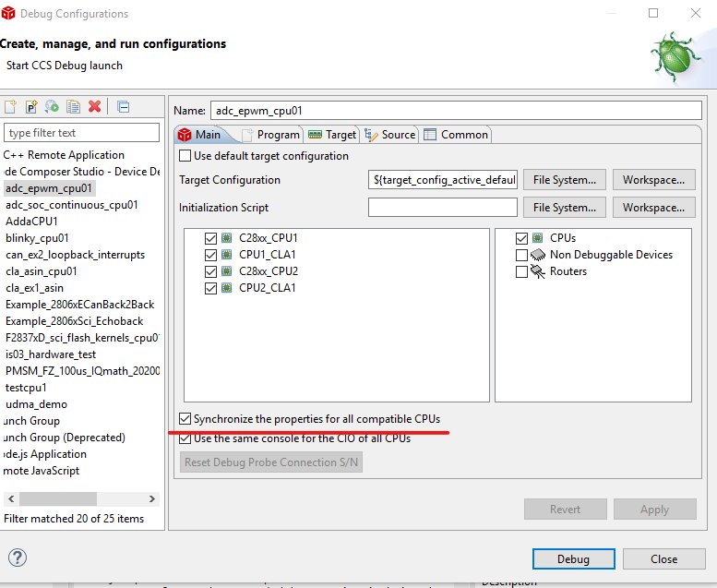Screen dimensions: 717x588
Task: Click the CPU1_CLA1 chip icon
Action: (226, 255)
